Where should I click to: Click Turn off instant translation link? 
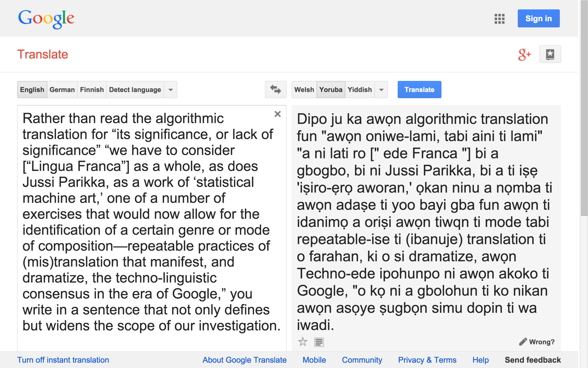(63, 360)
